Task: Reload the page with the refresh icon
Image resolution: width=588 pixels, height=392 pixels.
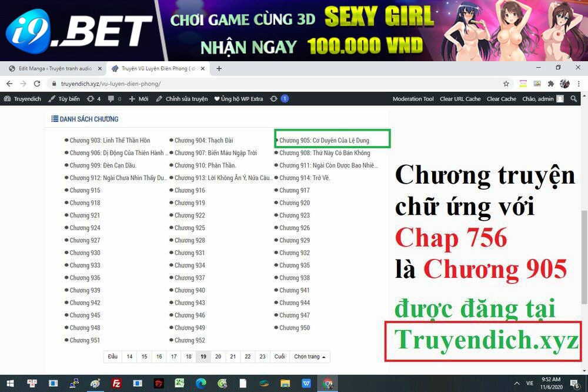Action: 37,84
